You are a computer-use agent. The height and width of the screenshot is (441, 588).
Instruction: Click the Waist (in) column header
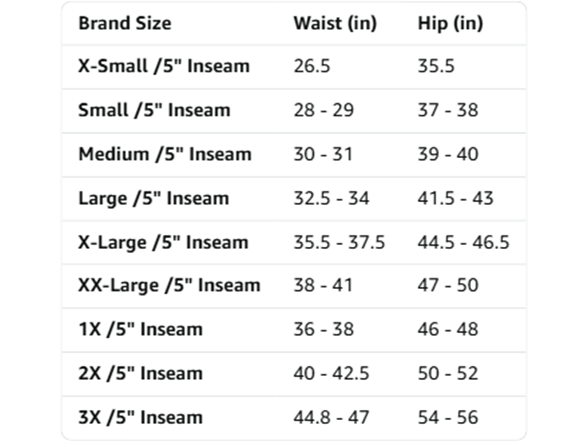(335, 23)
